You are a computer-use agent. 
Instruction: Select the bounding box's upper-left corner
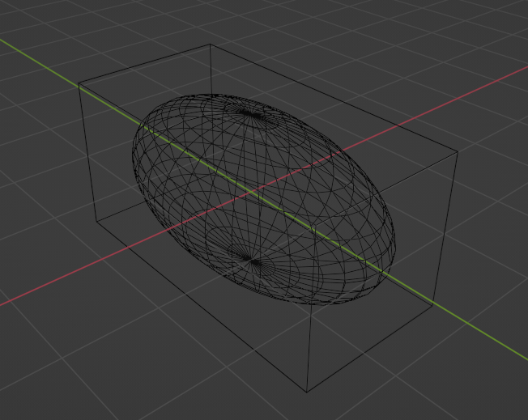pyautogui.click(x=79, y=83)
